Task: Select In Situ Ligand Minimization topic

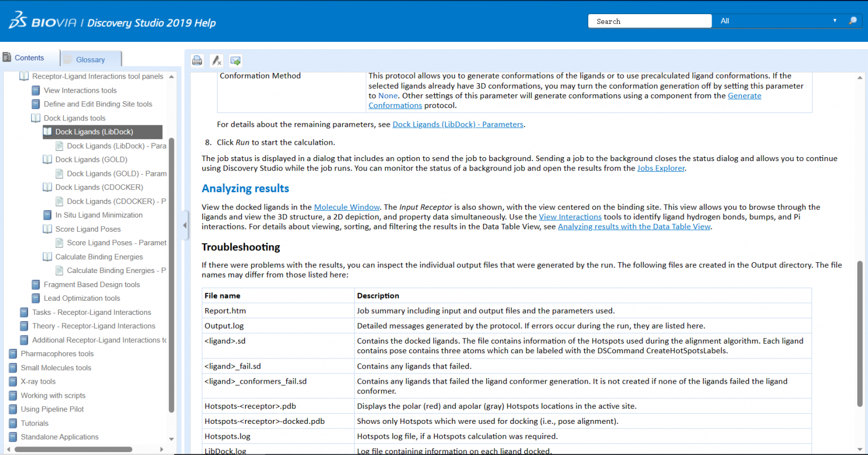Action: pyautogui.click(x=99, y=215)
